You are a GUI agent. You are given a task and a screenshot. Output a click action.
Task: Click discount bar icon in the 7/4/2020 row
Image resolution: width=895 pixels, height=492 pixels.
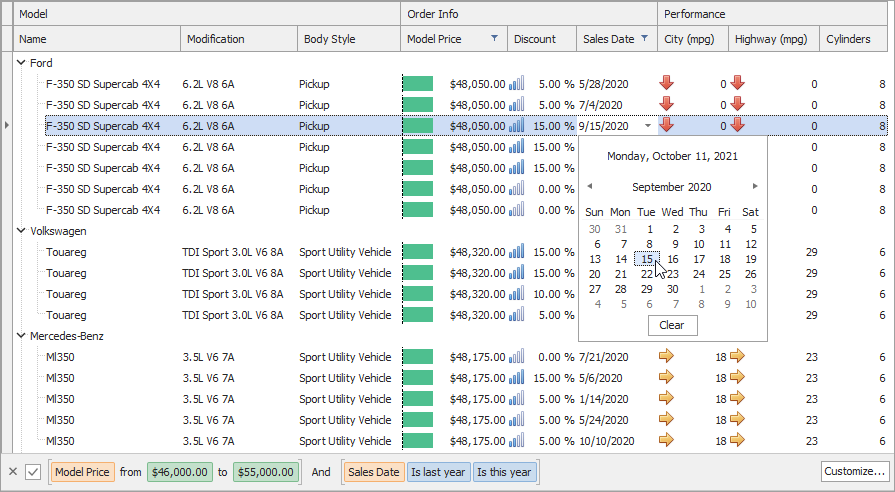[x=516, y=104]
